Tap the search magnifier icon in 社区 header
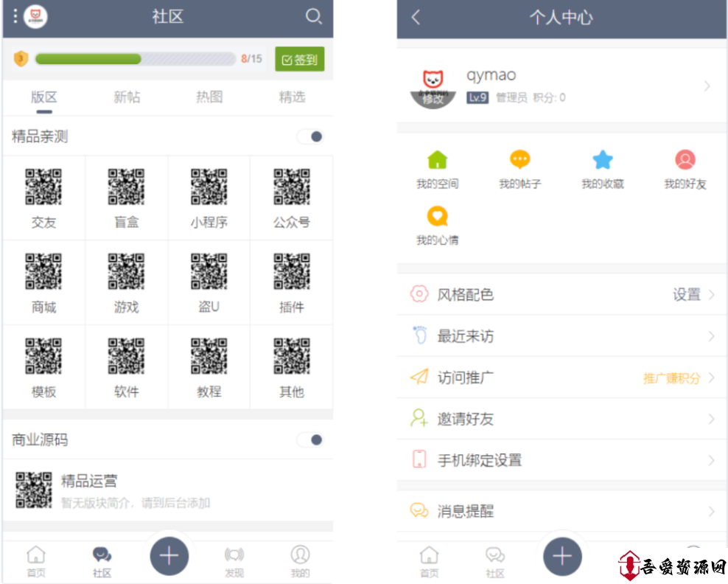The image size is (728, 584). coord(313,16)
